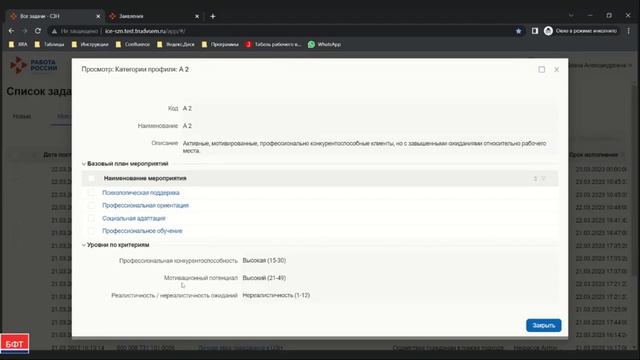Image resolution: width=640 pixels, height=360 pixels.
Task: Collapse the Базовый план мероприятий section
Action: [x=84, y=164]
